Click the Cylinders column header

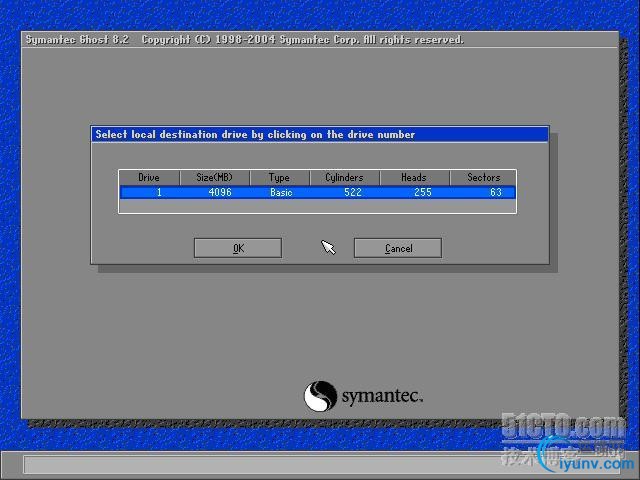345,178
